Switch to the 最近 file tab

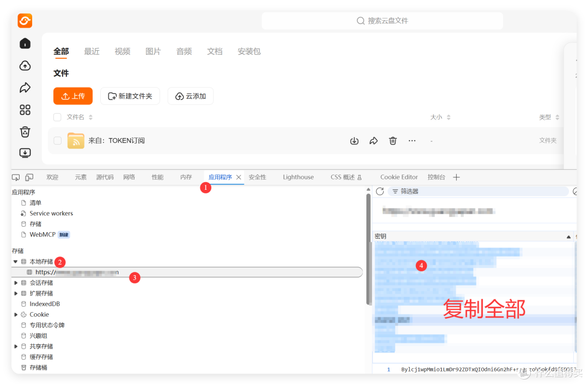pos(92,51)
